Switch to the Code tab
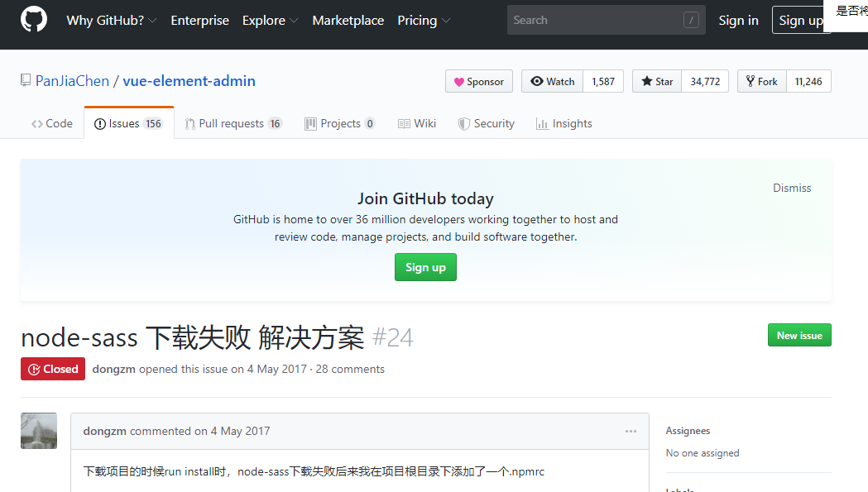Screen dimensions: 868x492 pyautogui.click(x=52, y=123)
